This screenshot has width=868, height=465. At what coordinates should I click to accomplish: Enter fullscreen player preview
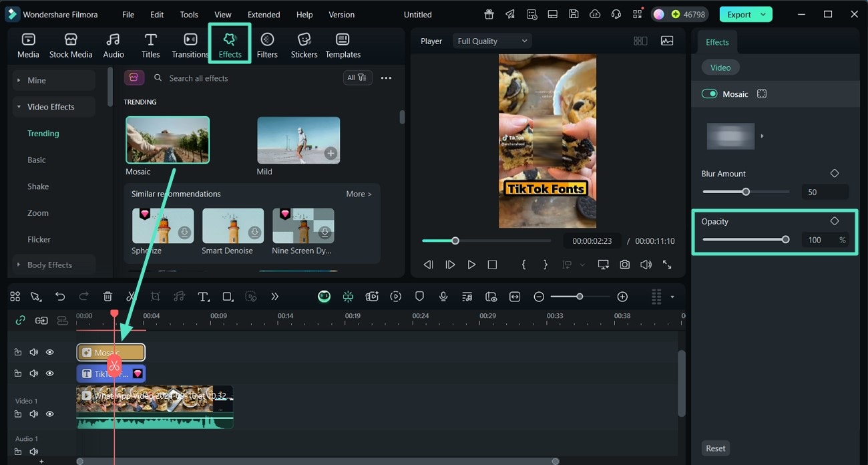(x=667, y=265)
